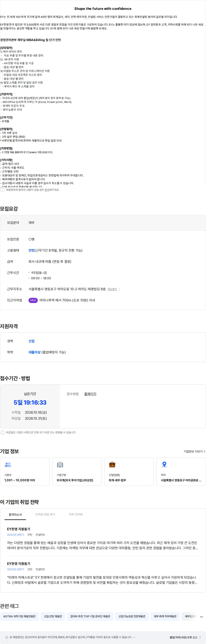Switch to the 직무 인터뷰 tab
This screenshot has width=206, height=644.
coord(76,514)
